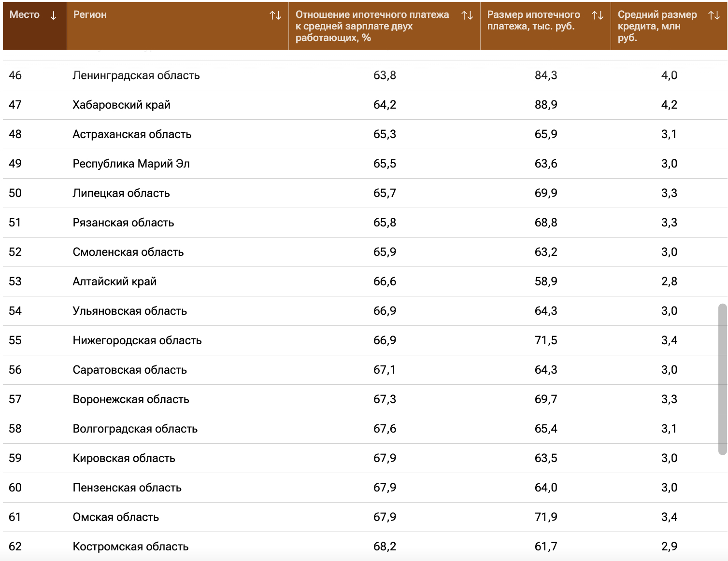This screenshot has height=561, width=728.
Task: Click sort arrows beside Отношение ипотечного платежа
Action: (467, 15)
